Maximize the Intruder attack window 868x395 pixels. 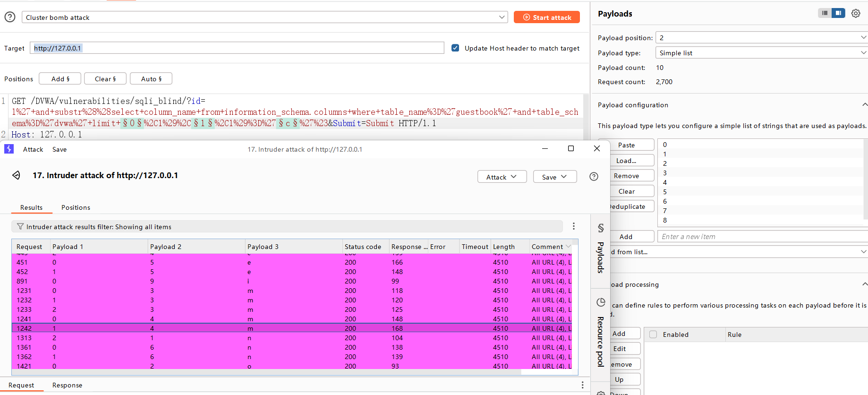[571, 148]
